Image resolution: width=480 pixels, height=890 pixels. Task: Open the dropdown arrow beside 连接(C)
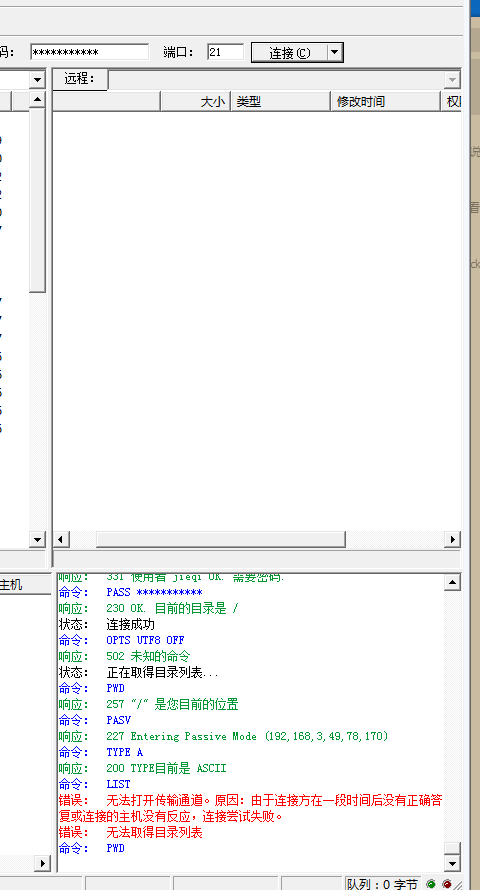tap(335, 53)
